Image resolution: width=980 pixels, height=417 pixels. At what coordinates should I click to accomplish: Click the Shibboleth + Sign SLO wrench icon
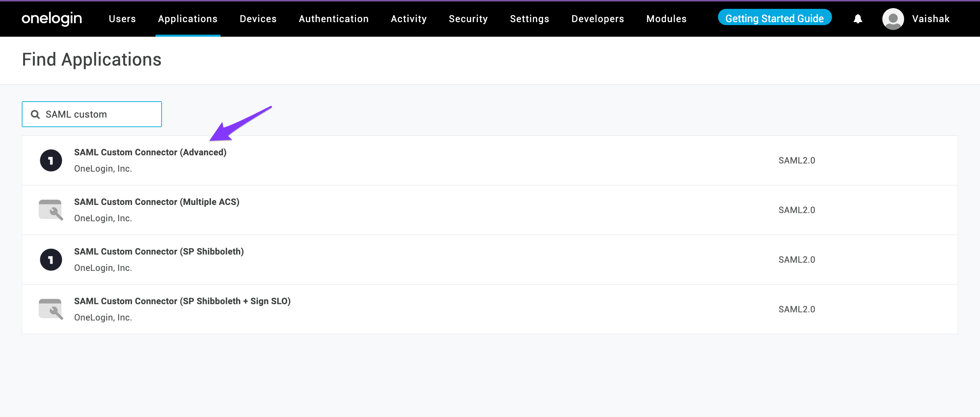point(51,309)
